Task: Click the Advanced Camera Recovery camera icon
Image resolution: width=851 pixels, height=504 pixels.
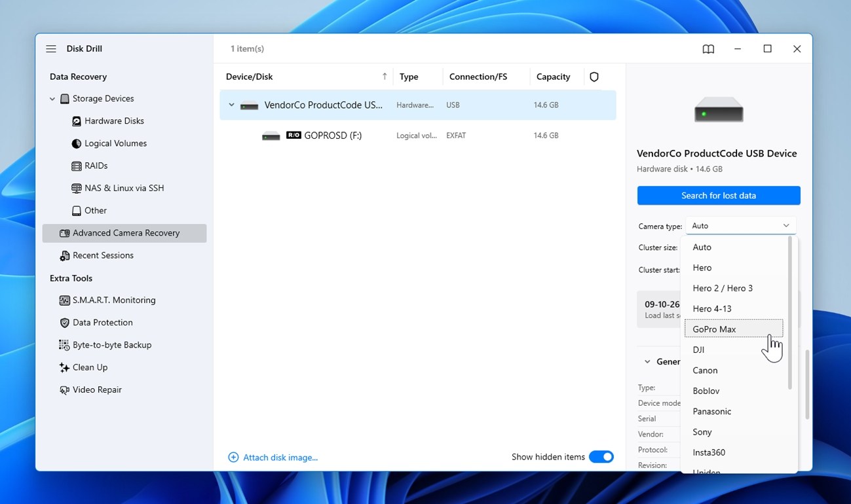Action: coord(65,233)
